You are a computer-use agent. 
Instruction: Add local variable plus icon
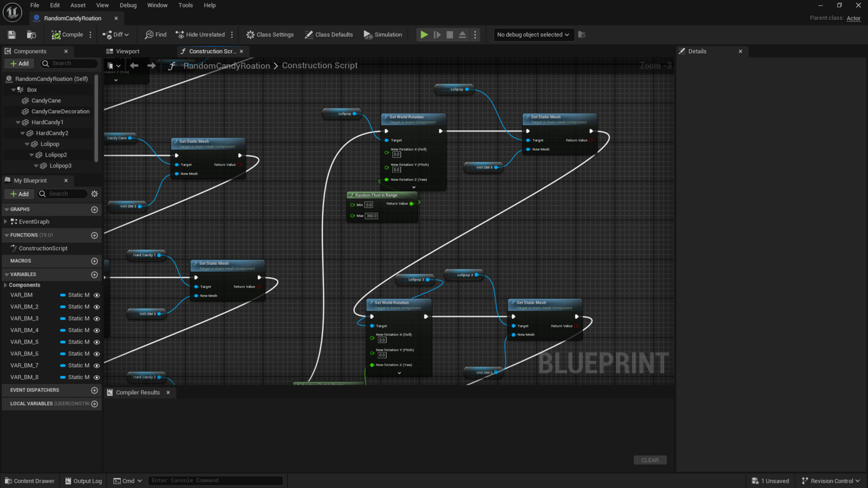coord(94,404)
